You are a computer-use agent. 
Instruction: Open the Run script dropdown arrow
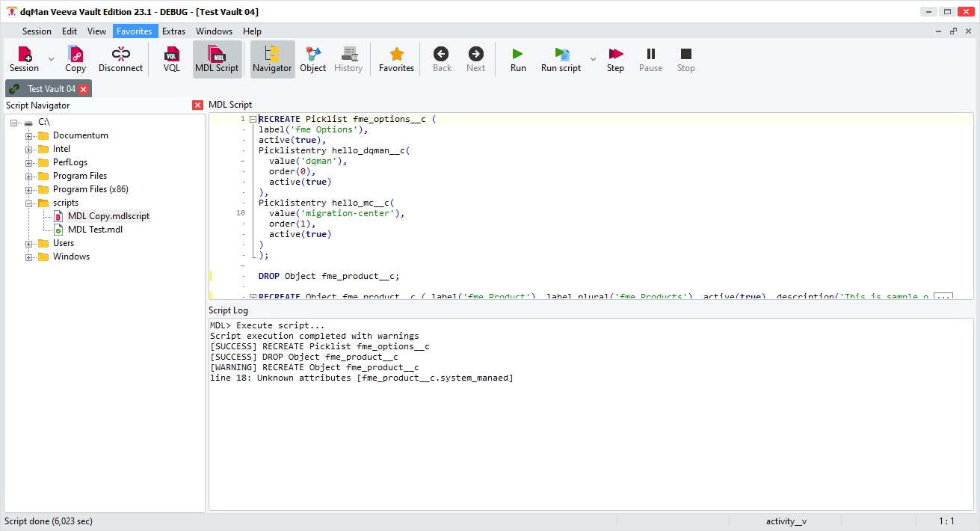click(593, 59)
